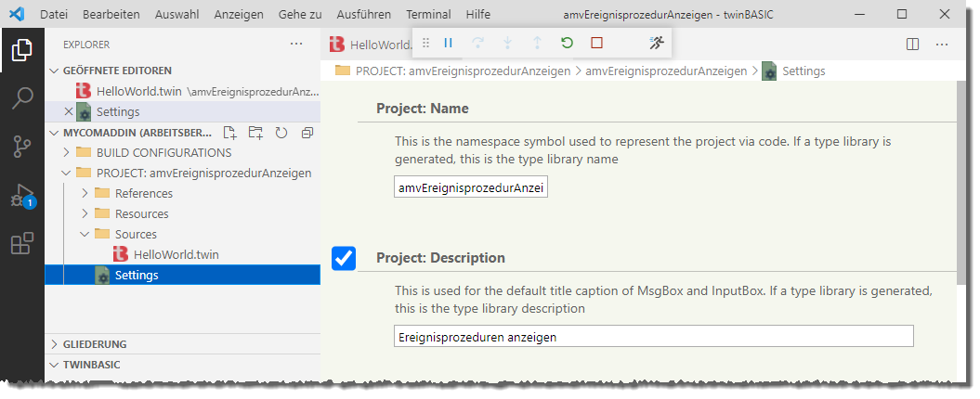
Task: Open the Source Control view
Action: (22, 147)
